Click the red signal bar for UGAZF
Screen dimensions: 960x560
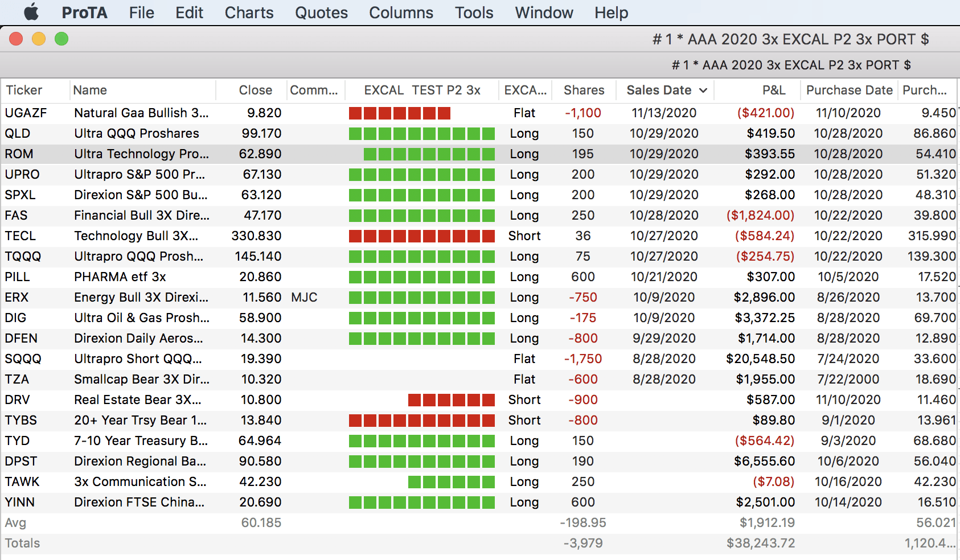click(x=399, y=113)
